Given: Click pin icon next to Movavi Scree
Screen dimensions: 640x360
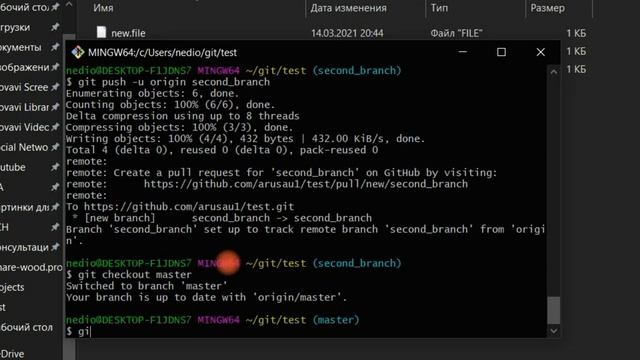Looking at the screenshot, I should pyautogui.click(x=55, y=87).
